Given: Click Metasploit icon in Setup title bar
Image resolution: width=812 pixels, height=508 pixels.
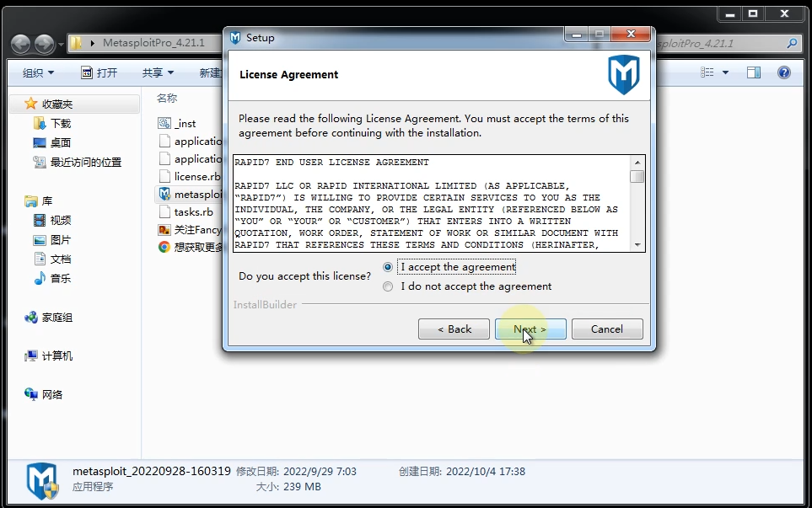Looking at the screenshot, I should [235, 38].
